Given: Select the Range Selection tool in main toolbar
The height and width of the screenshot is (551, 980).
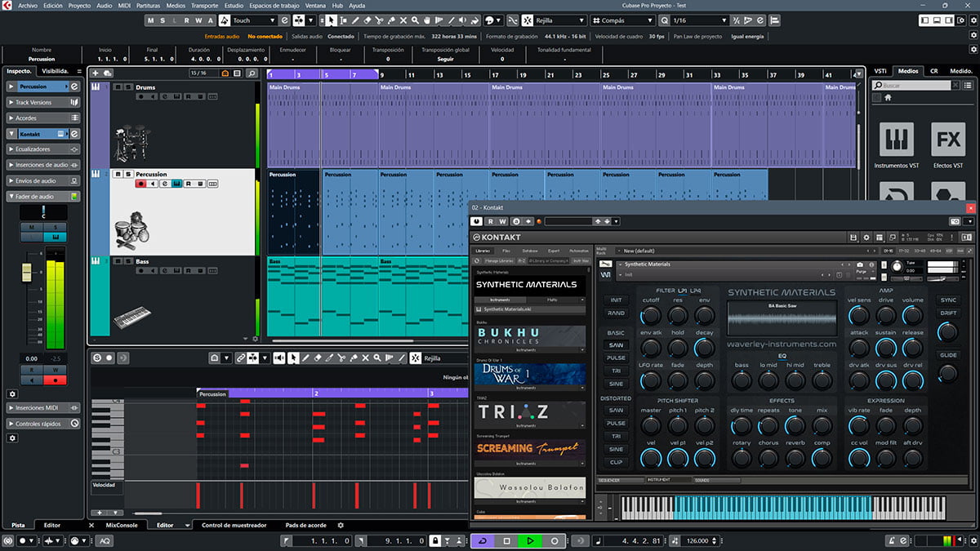Looking at the screenshot, I should pyautogui.click(x=343, y=20).
